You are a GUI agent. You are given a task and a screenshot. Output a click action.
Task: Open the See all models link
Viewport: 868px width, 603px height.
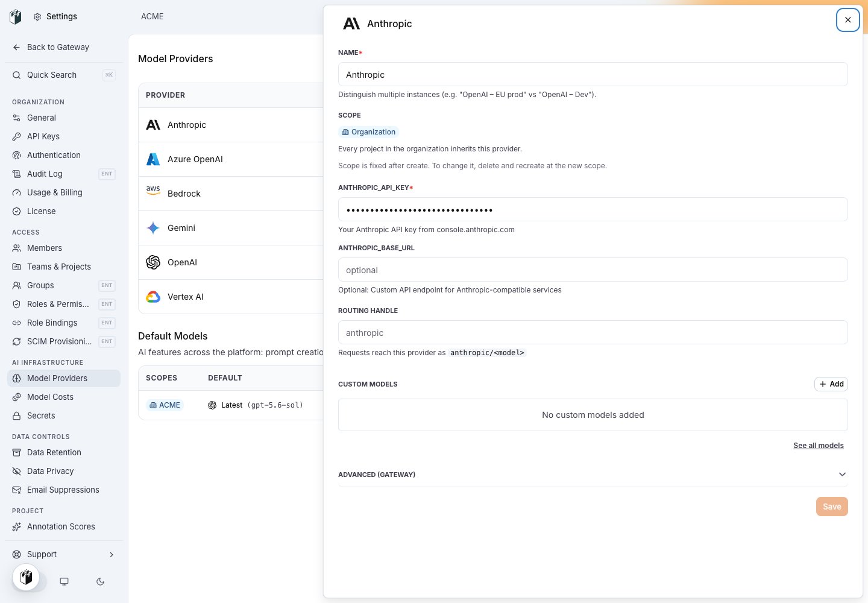coord(818,446)
